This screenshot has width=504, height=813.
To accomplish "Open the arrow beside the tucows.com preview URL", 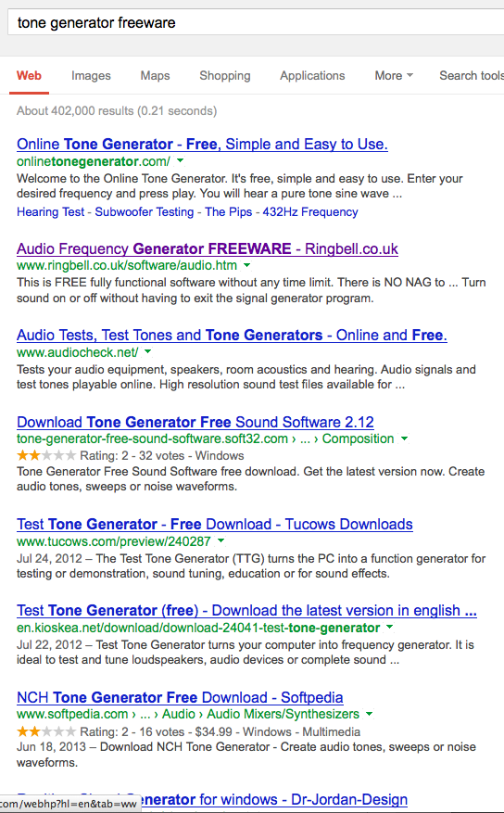I will [x=220, y=540].
